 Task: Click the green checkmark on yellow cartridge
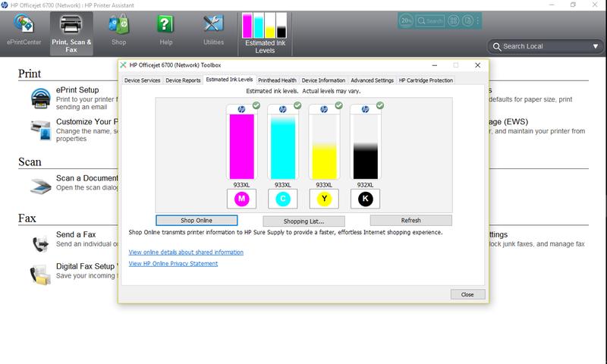tap(338, 105)
